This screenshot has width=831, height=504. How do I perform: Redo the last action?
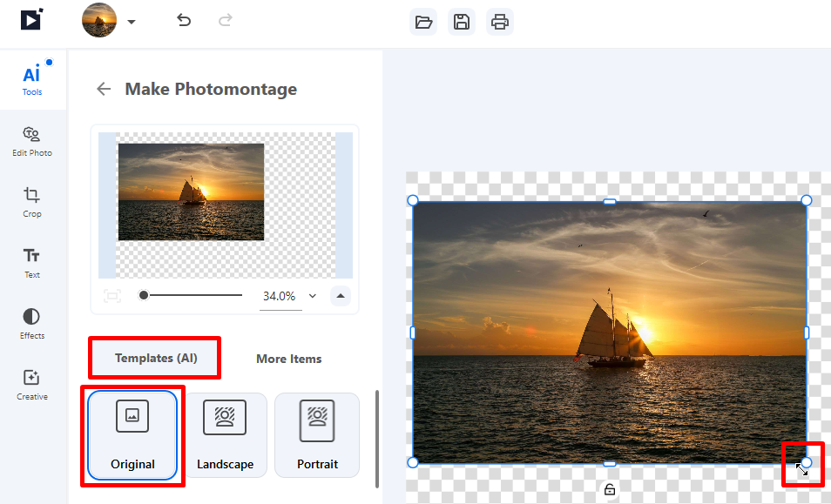[x=226, y=21]
